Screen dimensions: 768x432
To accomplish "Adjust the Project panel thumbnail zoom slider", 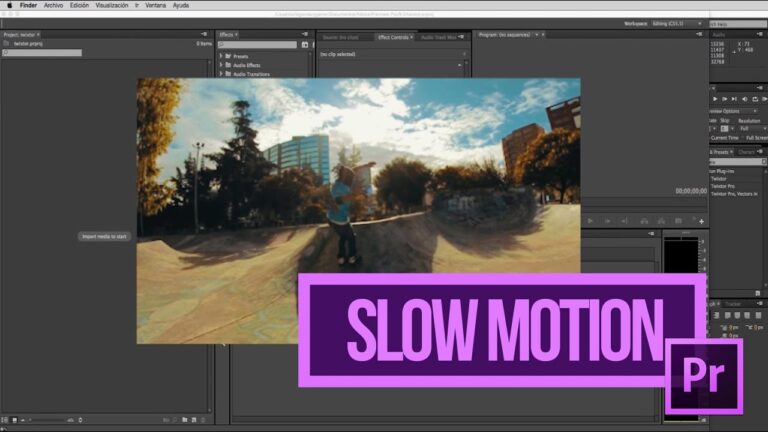I will pyautogui.click(x=46, y=420).
